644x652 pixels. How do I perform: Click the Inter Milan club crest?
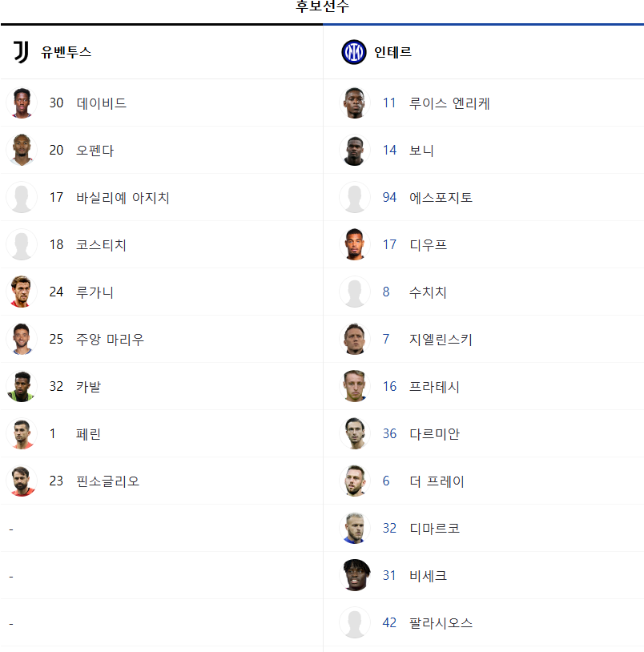pos(354,52)
